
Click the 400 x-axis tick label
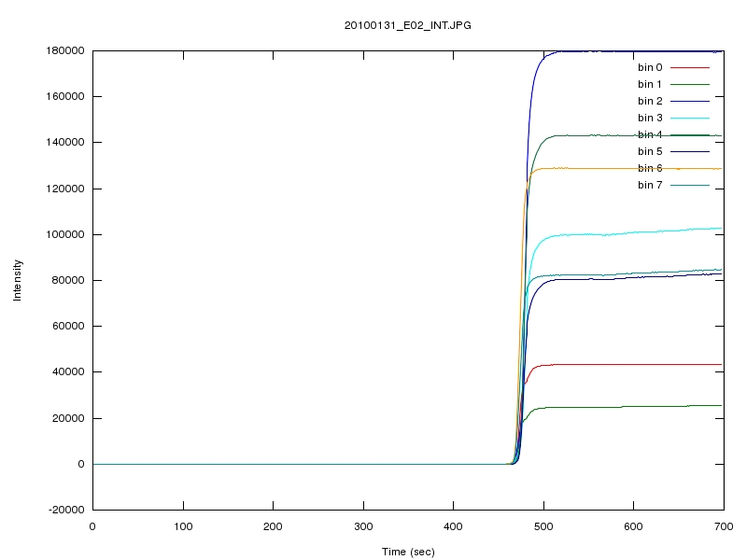pyautogui.click(x=453, y=526)
